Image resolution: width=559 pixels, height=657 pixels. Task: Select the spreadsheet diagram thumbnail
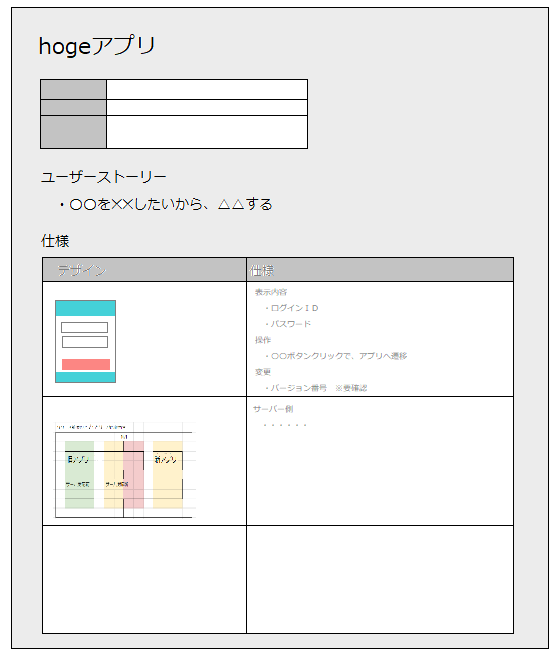coord(125,470)
